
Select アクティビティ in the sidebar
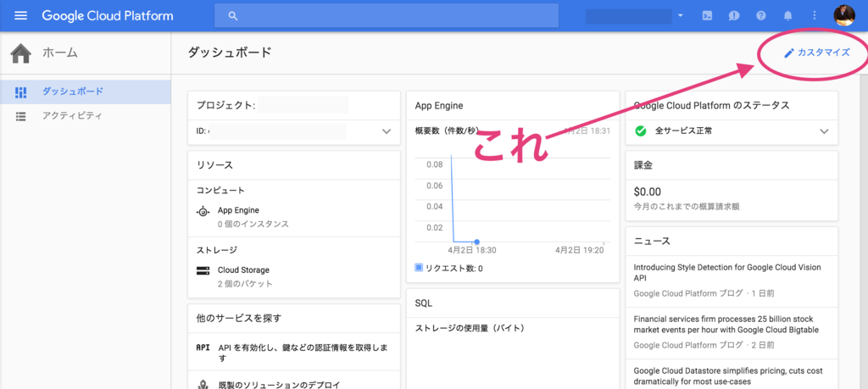point(86,116)
